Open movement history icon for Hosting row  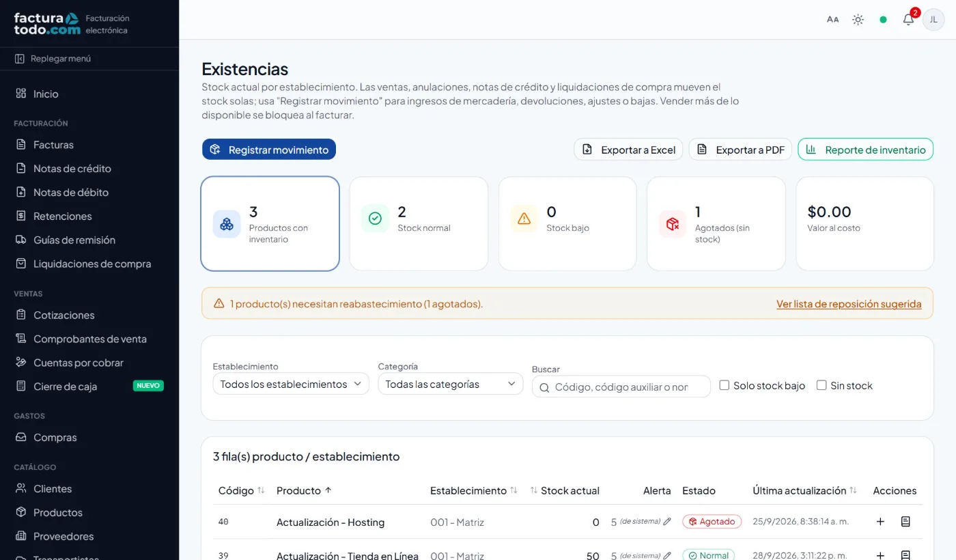[x=905, y=522]
